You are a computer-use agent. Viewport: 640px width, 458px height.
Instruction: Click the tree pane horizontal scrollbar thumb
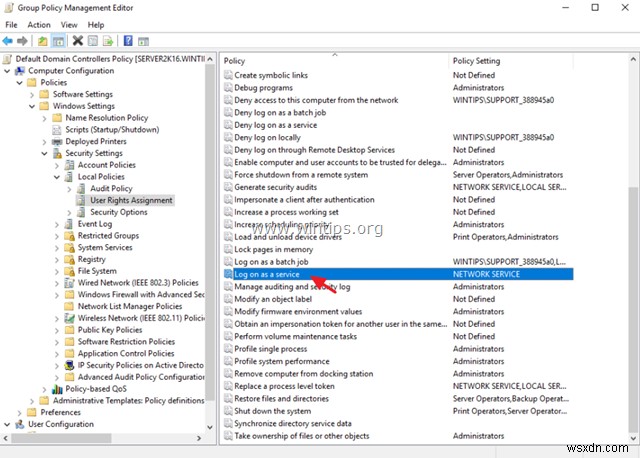[61, 438]
